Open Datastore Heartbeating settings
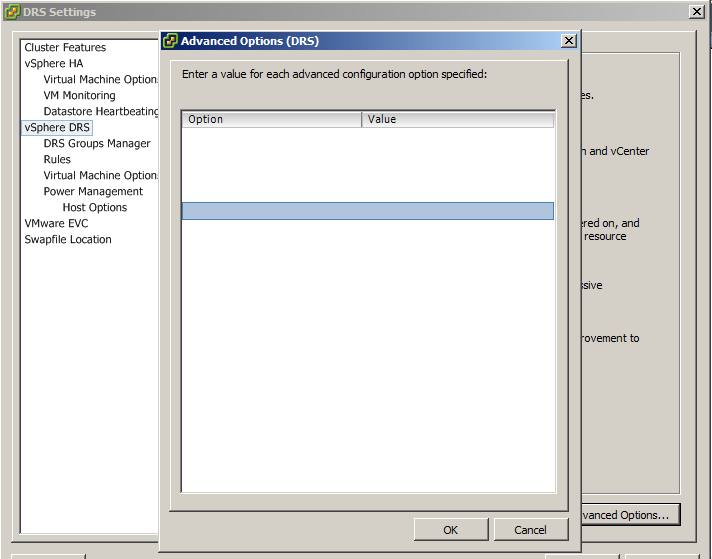The image size is (712, 559). coord(100,111)
